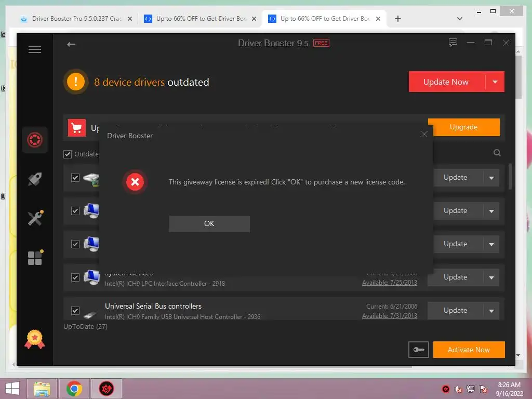
Task: Close the second 'Up to 66% OFF' browser tab
Action: pyautogui.click(x=254, y=19)
